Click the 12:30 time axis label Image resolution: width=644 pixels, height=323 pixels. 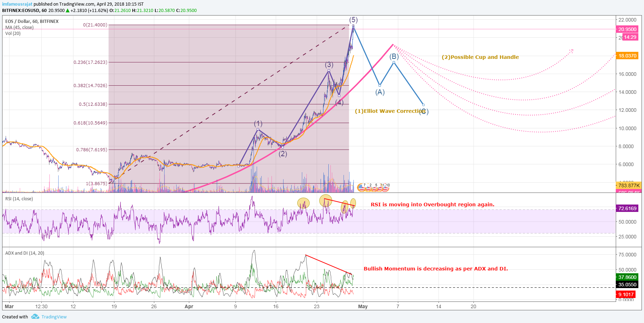[42, 306]
